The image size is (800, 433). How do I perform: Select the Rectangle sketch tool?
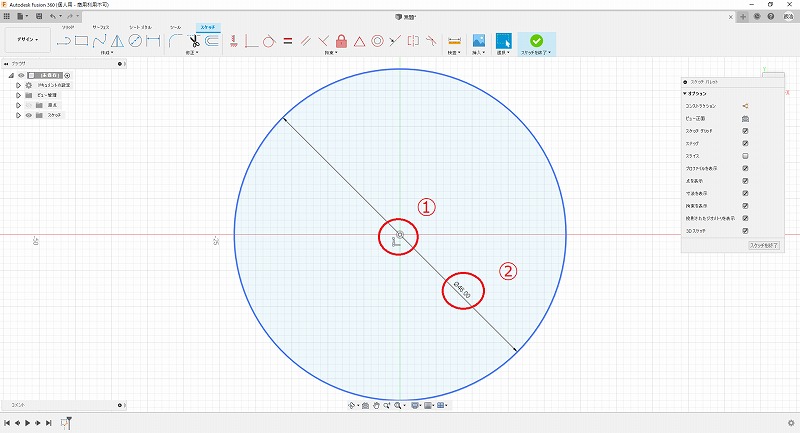pos(82,41)
